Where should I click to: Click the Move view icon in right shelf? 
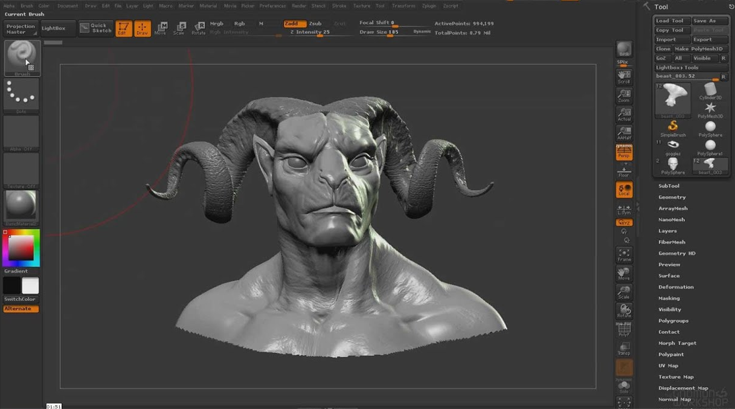tap(624, 274)
